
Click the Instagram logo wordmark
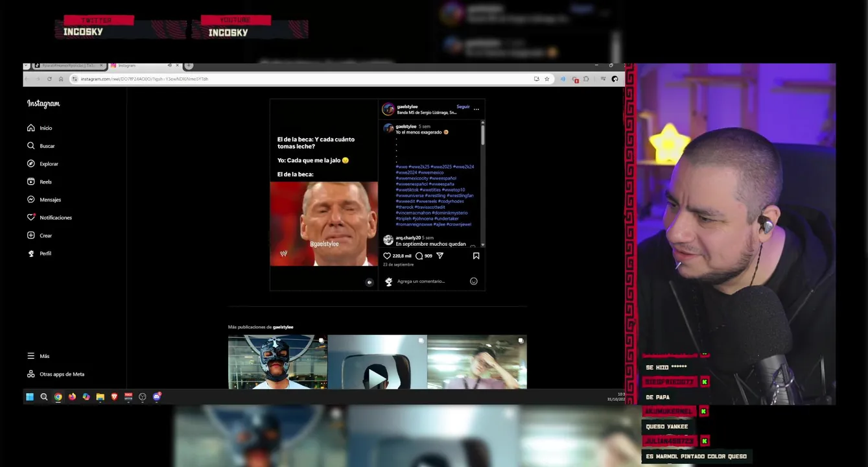click(43, 104)
